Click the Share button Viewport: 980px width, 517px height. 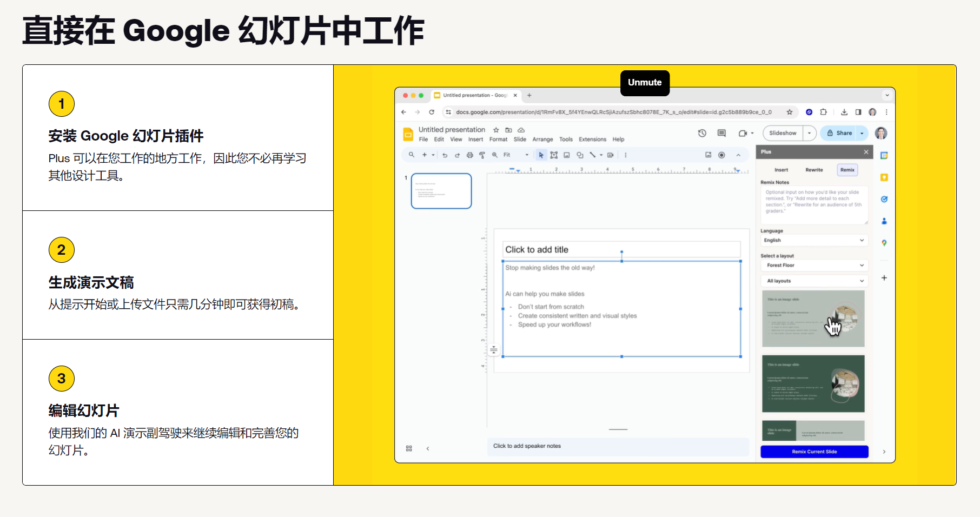[x=839, y=133]
